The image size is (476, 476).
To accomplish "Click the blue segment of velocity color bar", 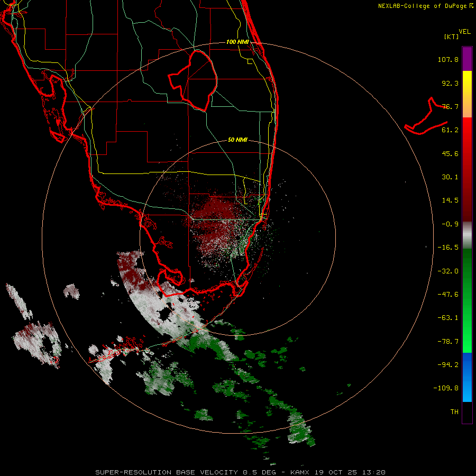I will [467, 377].
